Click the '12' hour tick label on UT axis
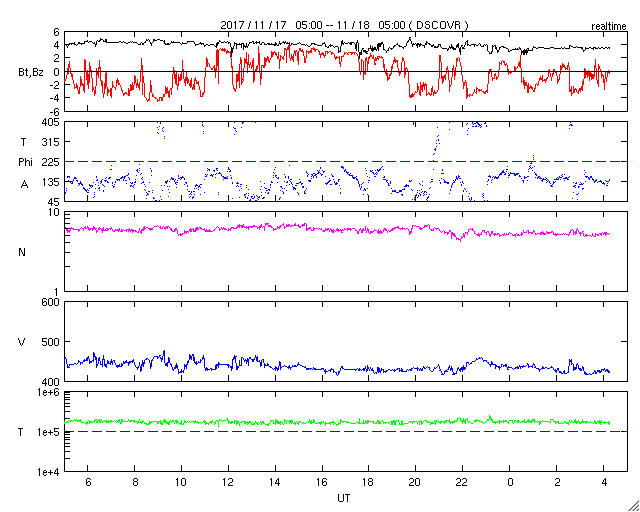The width and height of the screenshot is (640, 512). 228,482
